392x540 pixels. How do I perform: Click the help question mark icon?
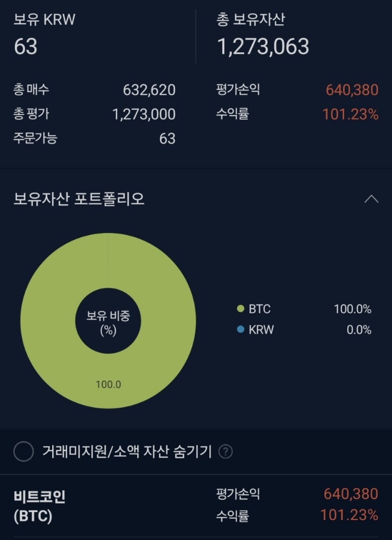[x=225, y=452]
